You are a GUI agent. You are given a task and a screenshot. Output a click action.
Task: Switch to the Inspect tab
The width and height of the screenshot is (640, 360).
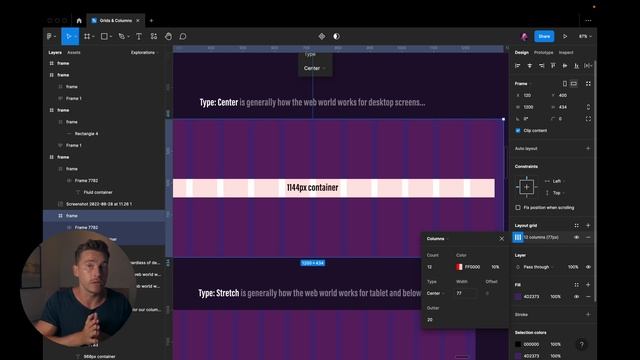pyautogui.click(x=566, y=53)
